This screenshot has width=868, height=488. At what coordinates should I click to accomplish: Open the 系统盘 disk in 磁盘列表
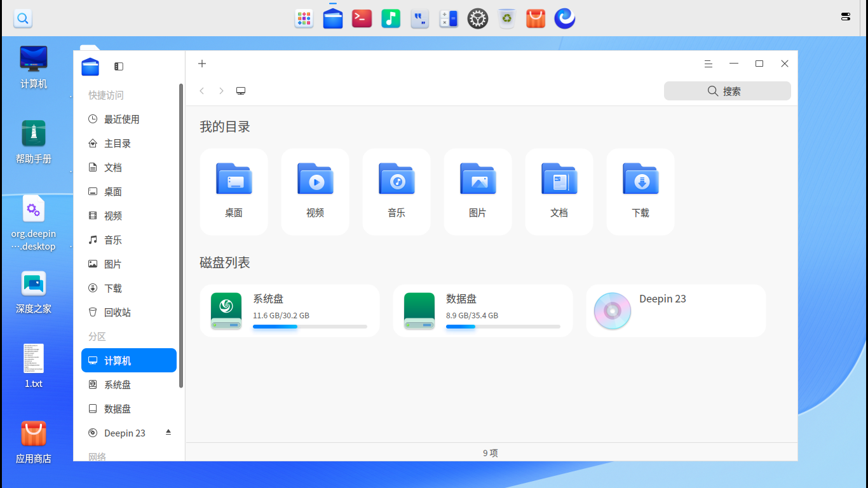(x=290, y=311)
